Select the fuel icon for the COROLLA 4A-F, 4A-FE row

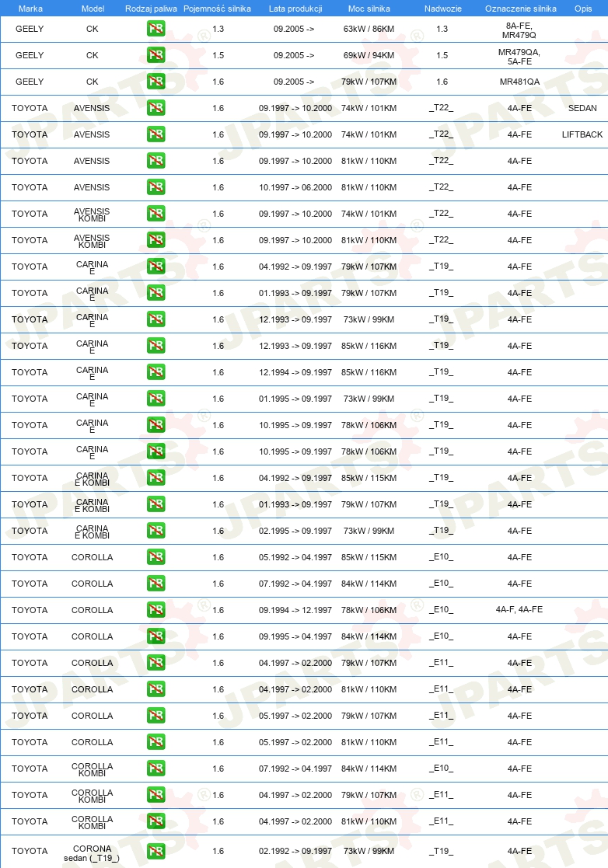156,610
